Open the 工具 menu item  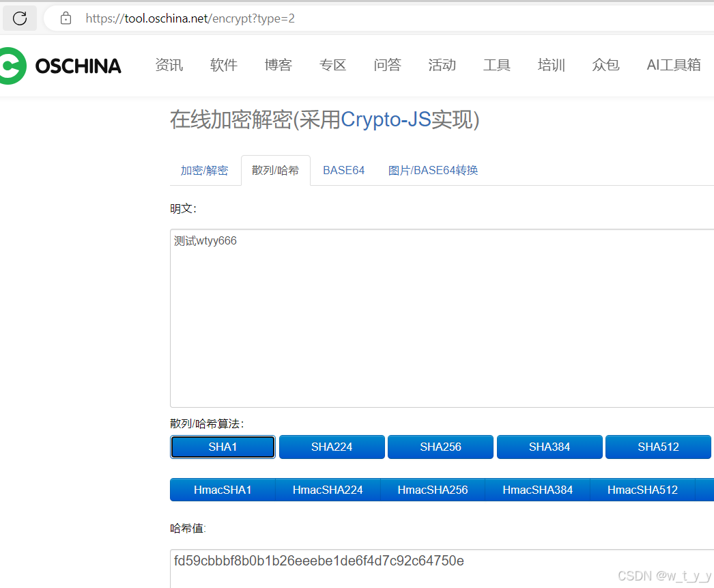[x=496, y=65]
